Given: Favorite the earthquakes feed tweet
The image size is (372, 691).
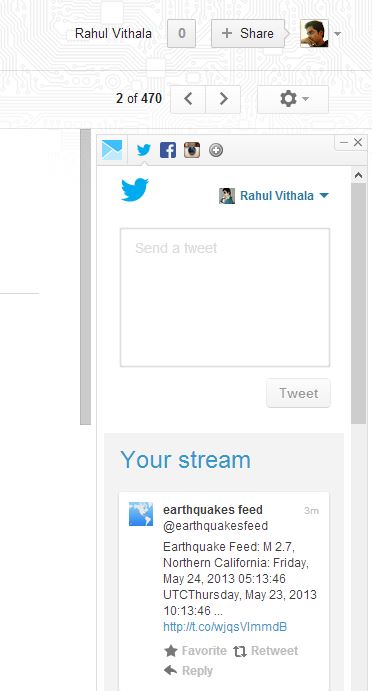Looking at the screenshot, I should (195, 651).
